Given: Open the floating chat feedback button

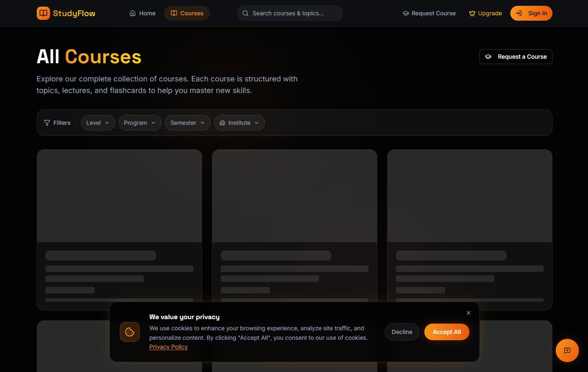Looking at the screenshot, I should pyautogui.click(x=567, y=351).
